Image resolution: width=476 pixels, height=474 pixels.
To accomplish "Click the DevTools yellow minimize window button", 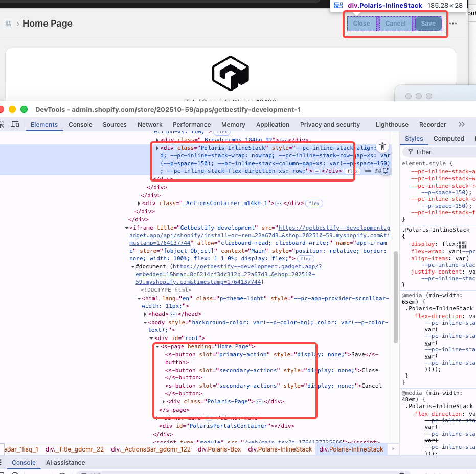I will (12, 109).
